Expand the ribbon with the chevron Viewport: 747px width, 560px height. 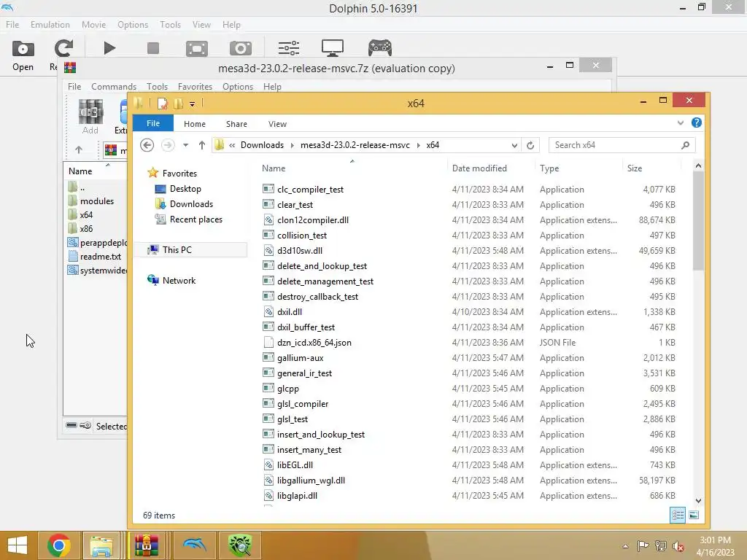click(681, 122)
